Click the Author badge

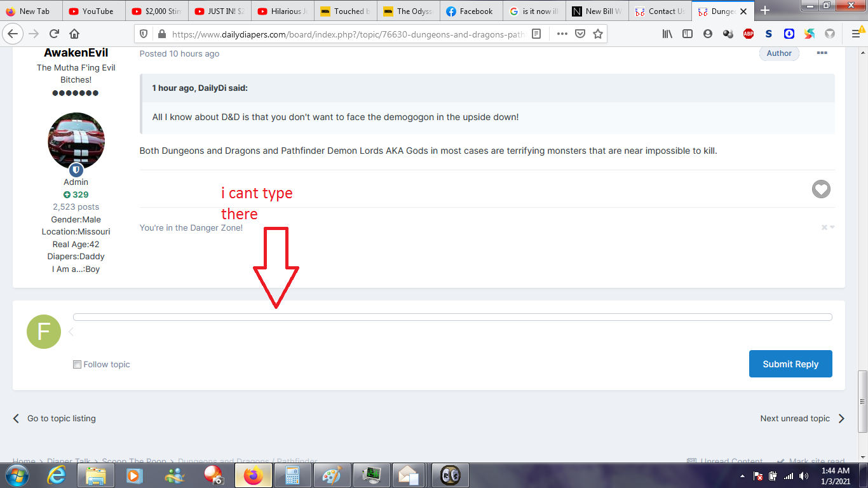pyautogui.click(x=779, y=53)
